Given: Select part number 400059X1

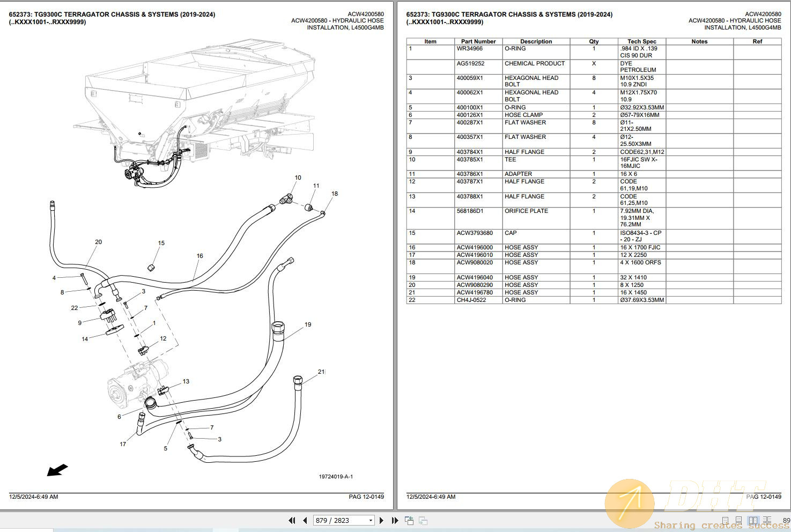Looking at the screenshot, I should (470, 78).
